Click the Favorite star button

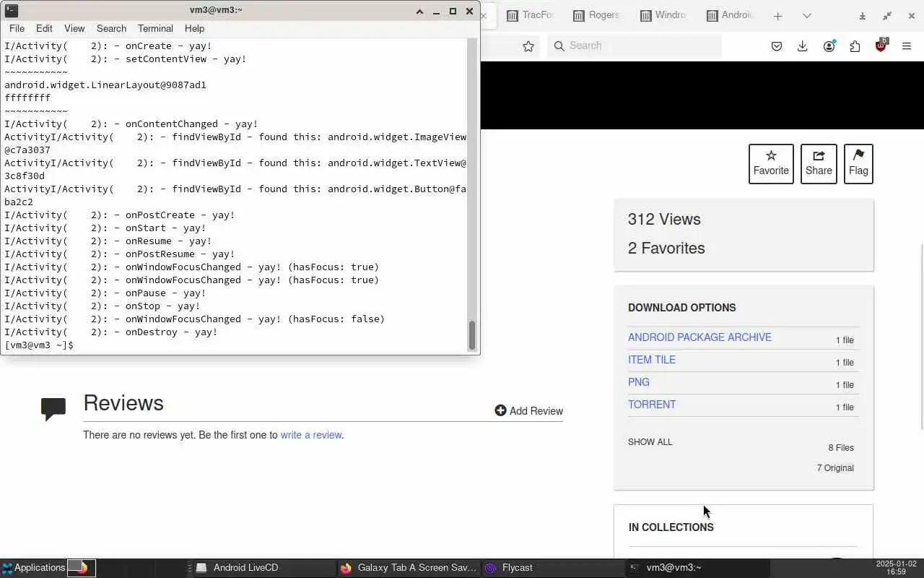pos(771,164)
